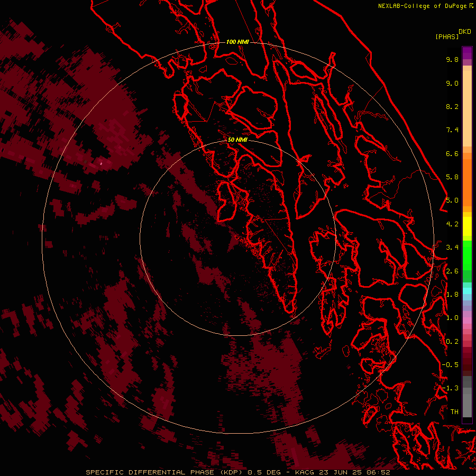Viewport: 476px width, 476px height.
Task: Click the 3.4 value on the color scale
Action: pyautogui.click(x=452, y=248)
